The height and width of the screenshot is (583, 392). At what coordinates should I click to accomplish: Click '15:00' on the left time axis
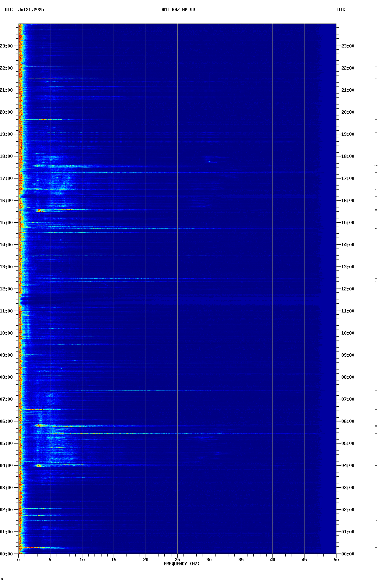click(6, 223)
